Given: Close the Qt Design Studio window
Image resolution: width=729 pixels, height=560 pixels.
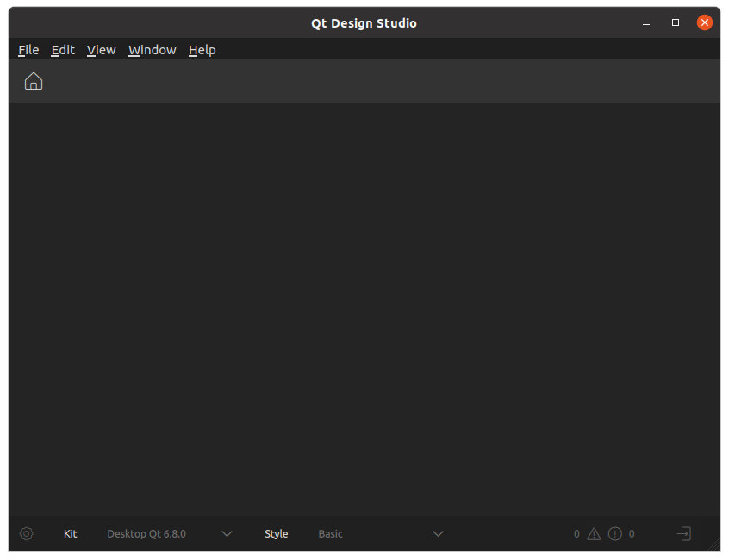Looking at the screenshot, I should coord(705,22).
